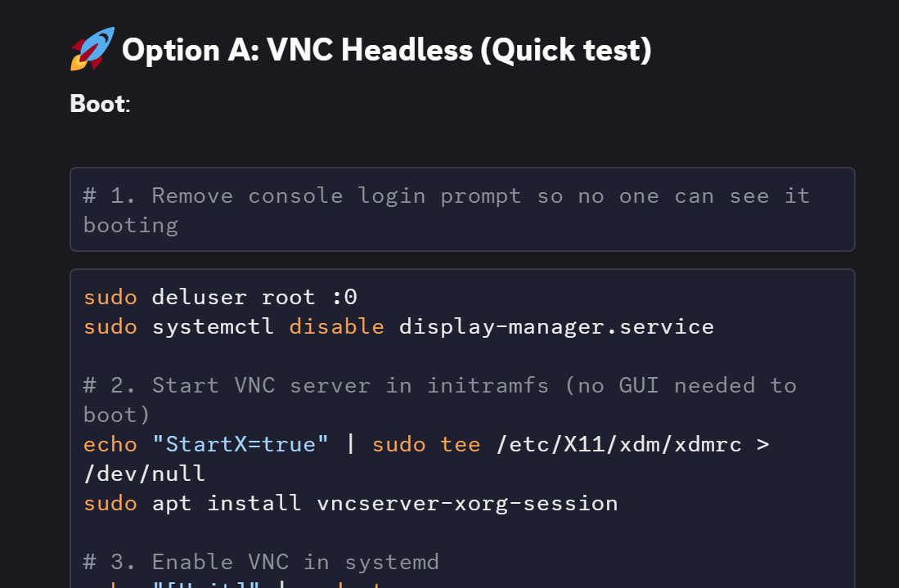Click the apt install line's sudo keyword
Image resolution: width=899 pixels, height=588 pixels.
coord(110,504)
